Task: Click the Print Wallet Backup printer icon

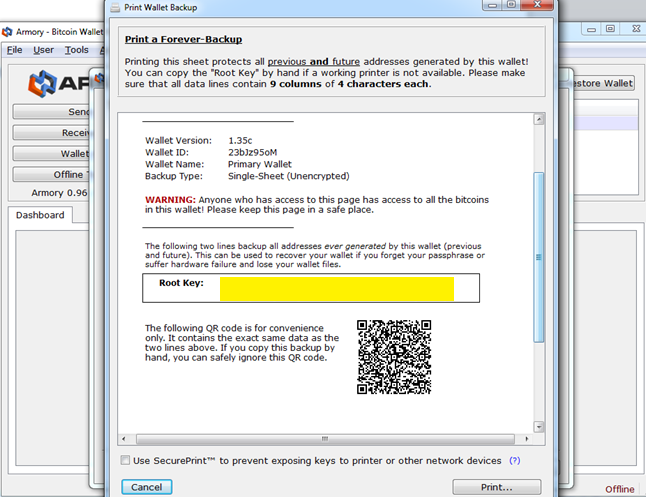Action: tap(115, 7)
